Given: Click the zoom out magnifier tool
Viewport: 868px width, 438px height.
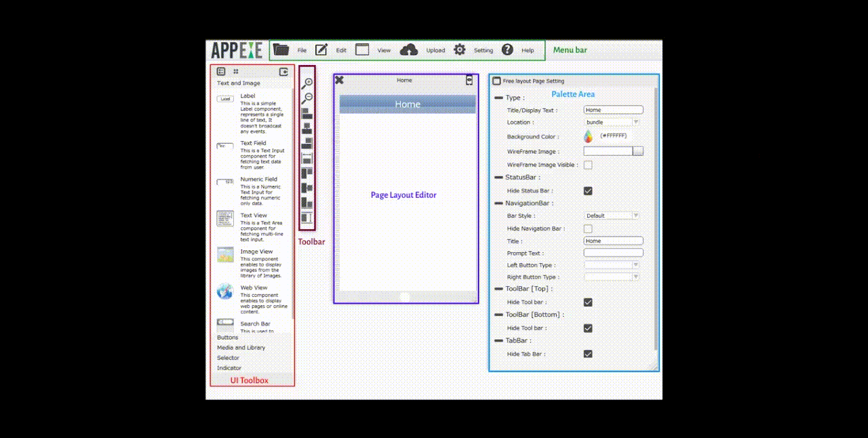Looking at the screenshot, I should coord(307,99).
